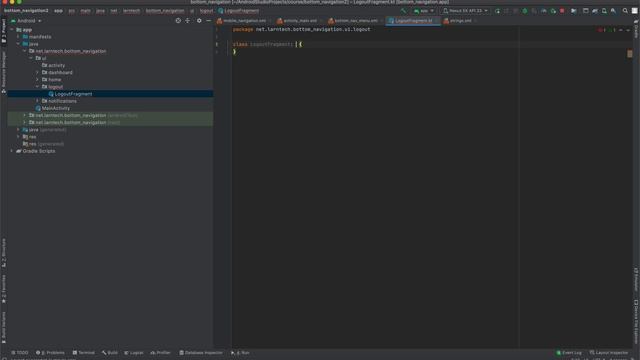
Task: Expand the notifications package
Action: (38, 101)
